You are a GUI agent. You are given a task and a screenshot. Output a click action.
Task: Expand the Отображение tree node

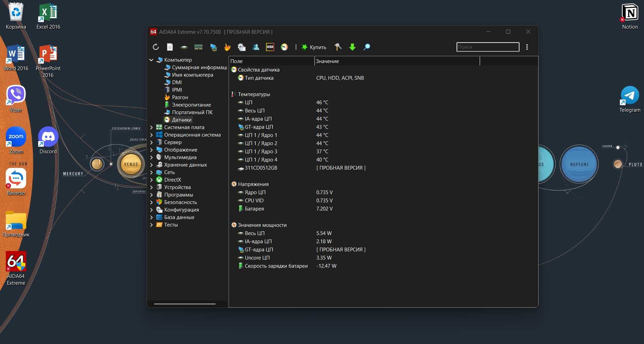(151, 150)
